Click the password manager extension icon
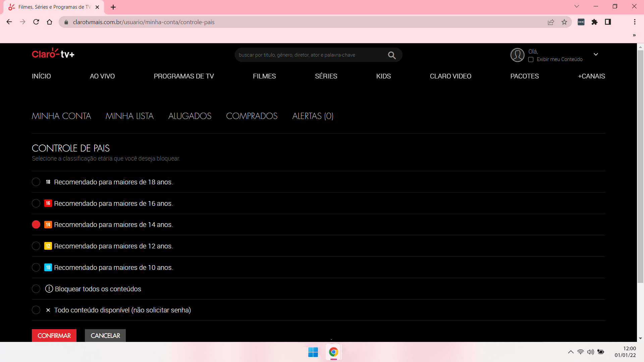The height and width of the screenshot is (362, 644). click(x=581, y=22)
